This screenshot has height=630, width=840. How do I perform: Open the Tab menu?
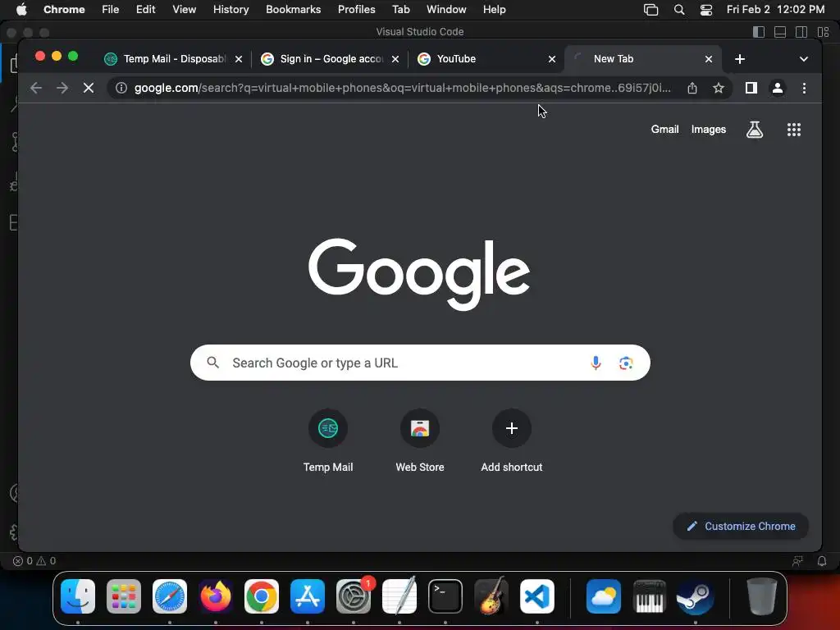400,10
